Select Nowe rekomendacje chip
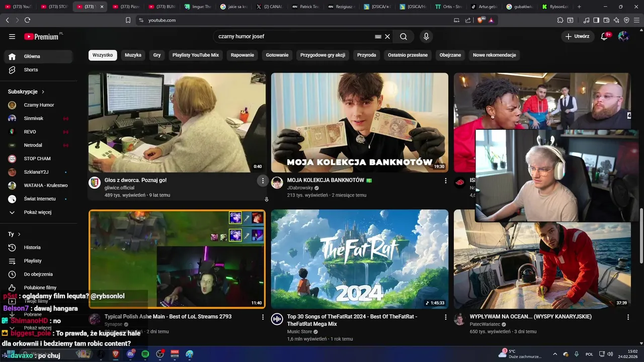644x362 pixels. pyautogui.click(x=495, y=55)
